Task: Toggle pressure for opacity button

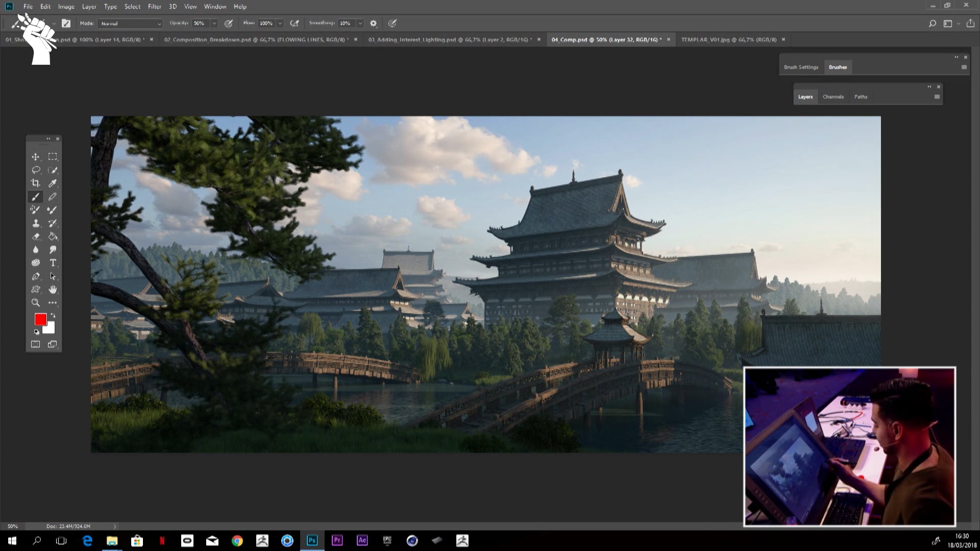Action: (x=229, y=23)
